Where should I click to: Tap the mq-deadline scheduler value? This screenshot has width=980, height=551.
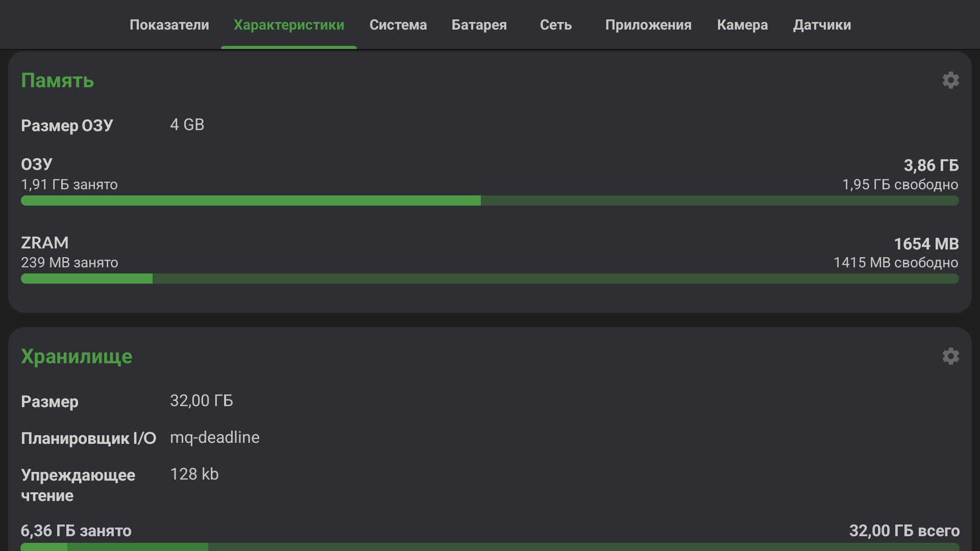point(214,438)
